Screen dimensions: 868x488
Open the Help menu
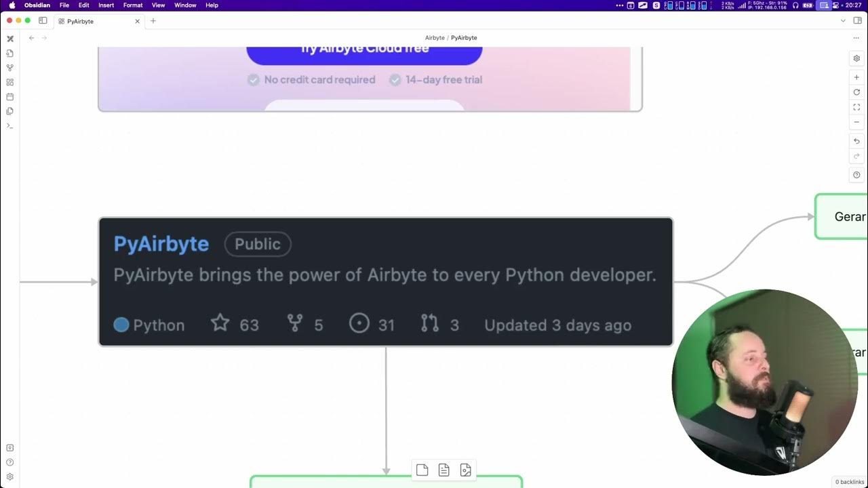(x=212, y=5)
